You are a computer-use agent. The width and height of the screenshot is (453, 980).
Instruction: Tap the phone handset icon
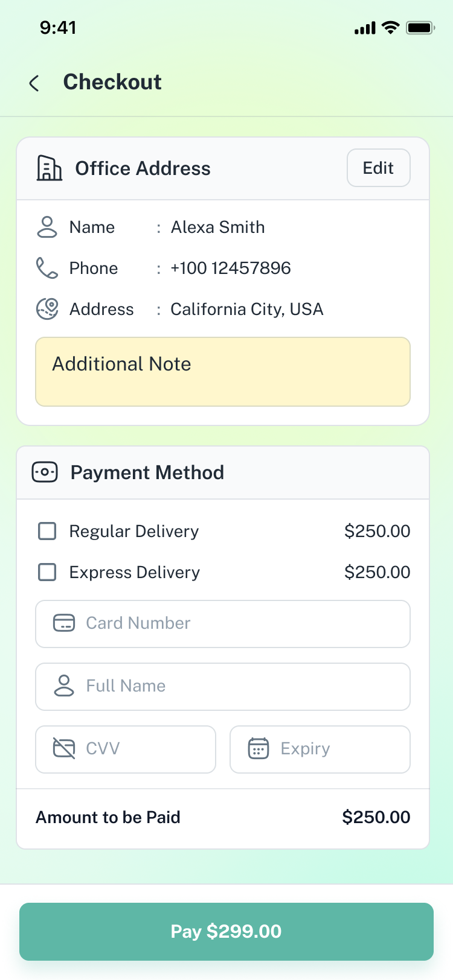coord(47,268)
